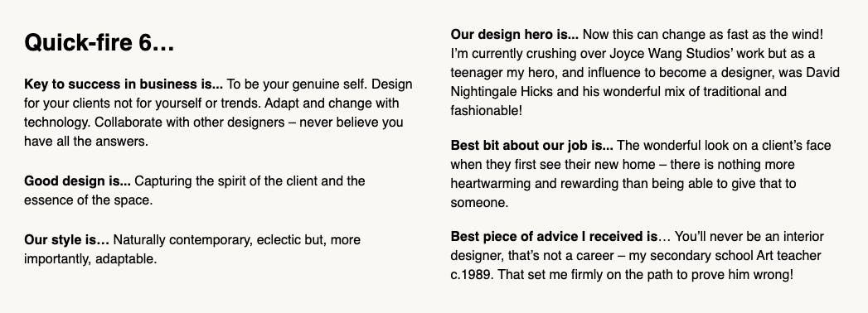This screenshot has height=313, width=868.
Task: Click the phrase "essence of the space."
Action: tap(88, 200)
